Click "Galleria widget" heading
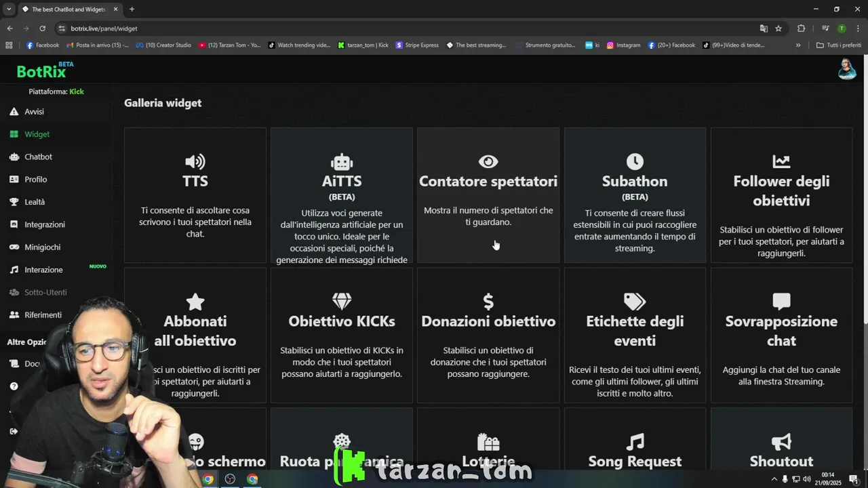This screenshot has width=868, height=488. click(x=163, y=103)
